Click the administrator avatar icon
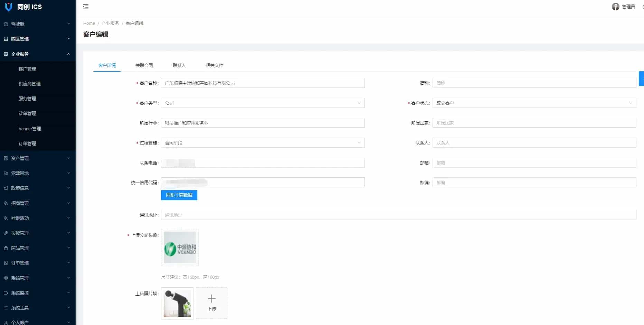 click(615, 7)
